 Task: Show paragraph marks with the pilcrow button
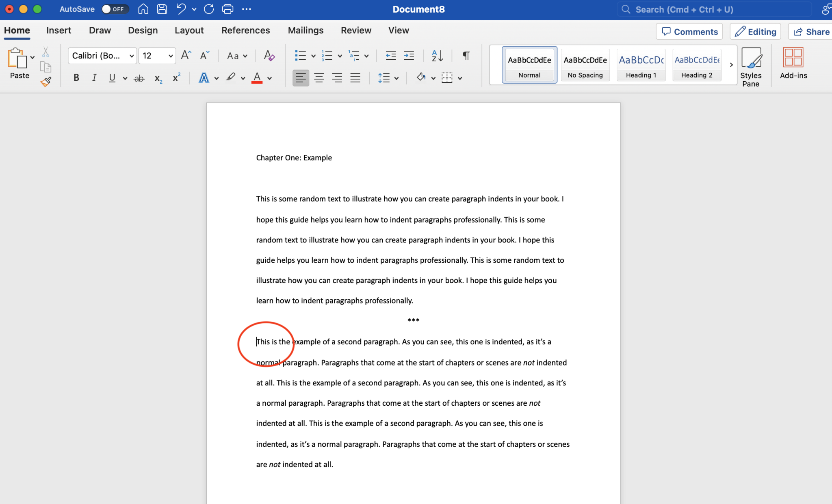click(465, 56)
